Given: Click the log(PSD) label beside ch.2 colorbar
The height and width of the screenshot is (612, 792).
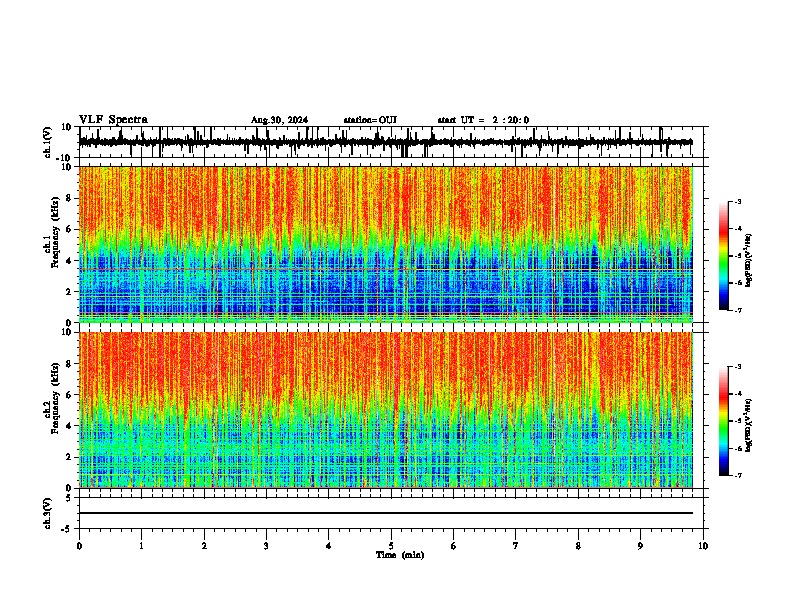Looking at the screenshot, I should pos(749,425).
